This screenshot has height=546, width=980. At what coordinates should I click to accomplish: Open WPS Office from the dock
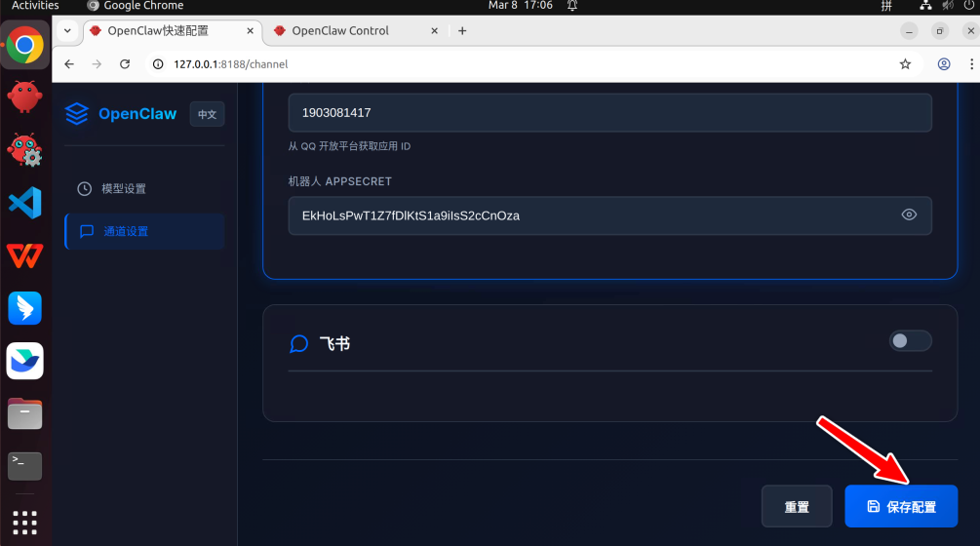24,254
